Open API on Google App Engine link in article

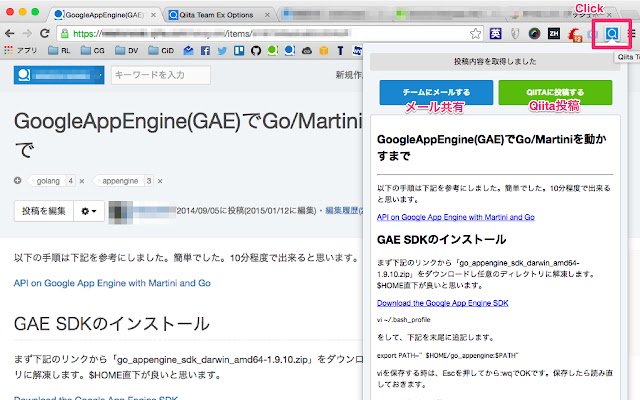click(112, 283)
